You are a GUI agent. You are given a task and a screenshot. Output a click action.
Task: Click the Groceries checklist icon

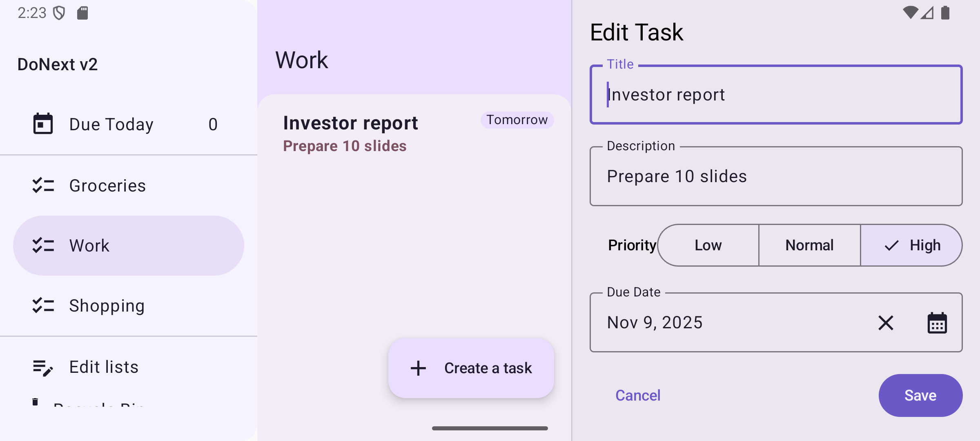tap(43, 185)
